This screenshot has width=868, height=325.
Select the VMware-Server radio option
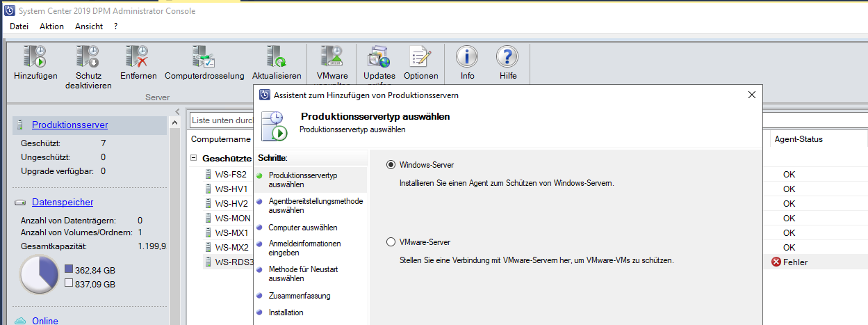coord(391,242)
